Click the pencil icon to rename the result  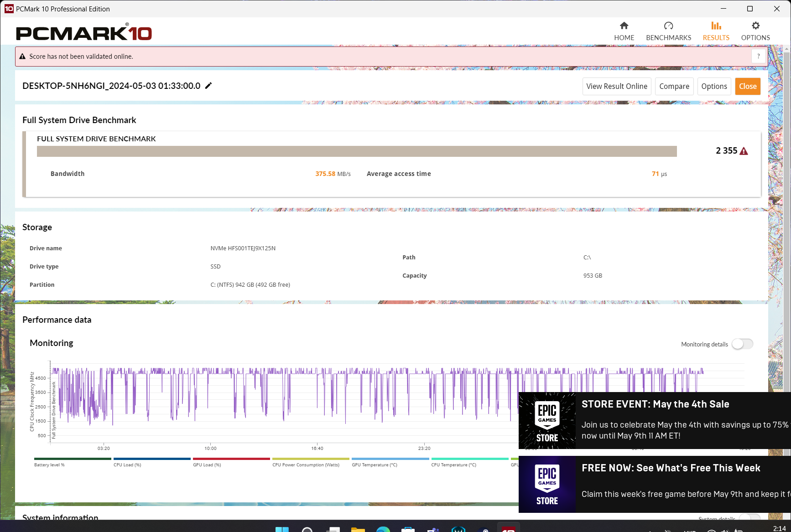(208, 85)
